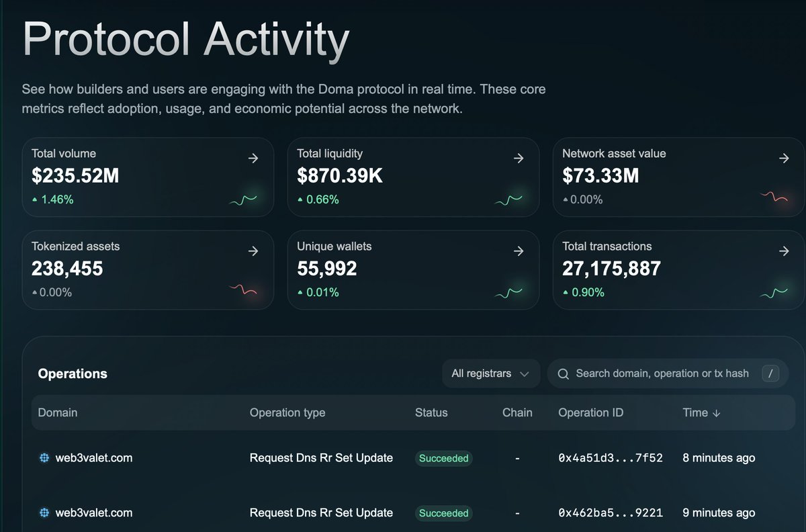Click the Network asset value sparkline
This screenshot has height=532, width=806.
pos(774,197)
